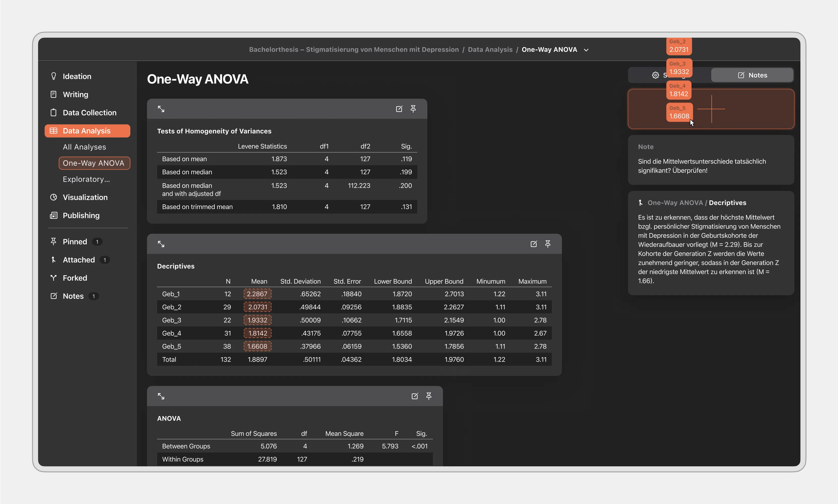
Task: Expand the Homogeneity of Variances table
Action: point(161,109)
